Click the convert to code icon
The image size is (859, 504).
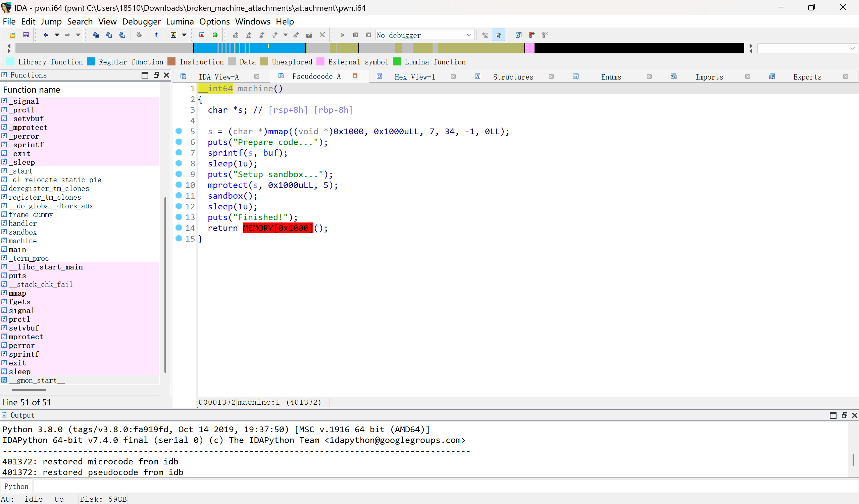pos(236,35)
